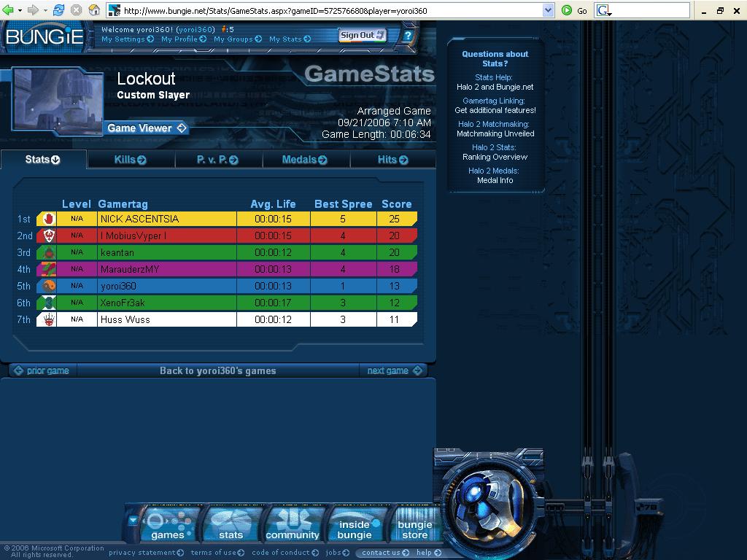
Task: Open the games navigation icon
Action: coord(169,525)
